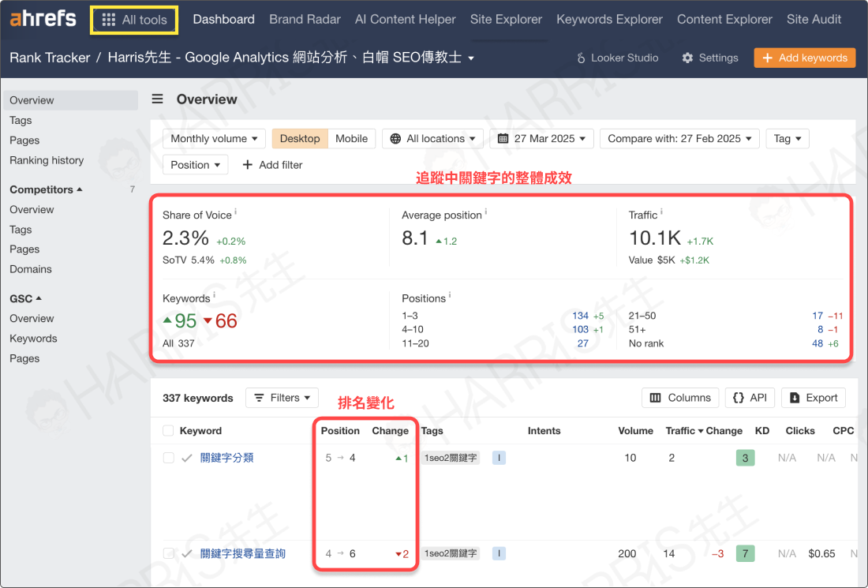Select Overview in top sidebar section
868x588 pixels.
click(x=70, y=100)
